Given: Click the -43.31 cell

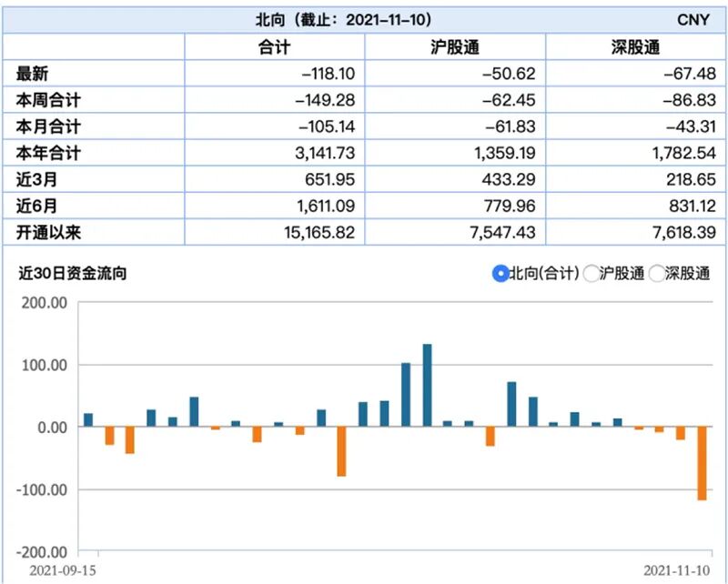Looking at the screenshot, I should click(691, 126).
